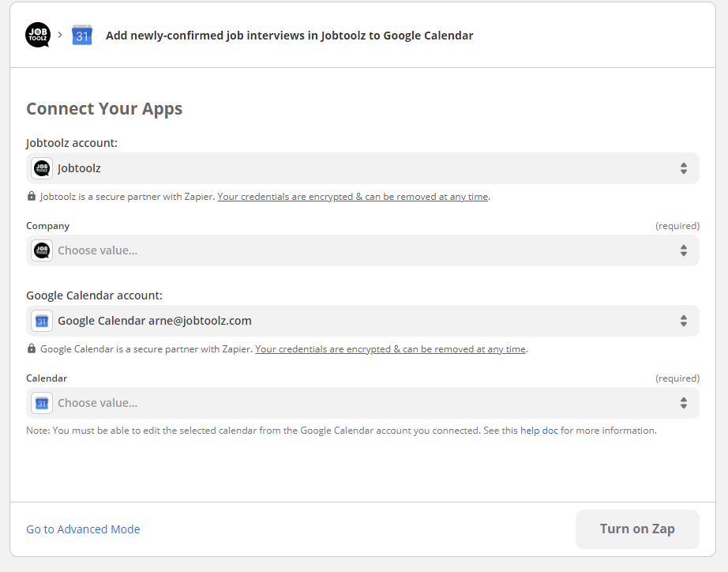Click the breadcrumb chevron between the header logos
Screen dimensions: 728x572
[x=60, y=35]
